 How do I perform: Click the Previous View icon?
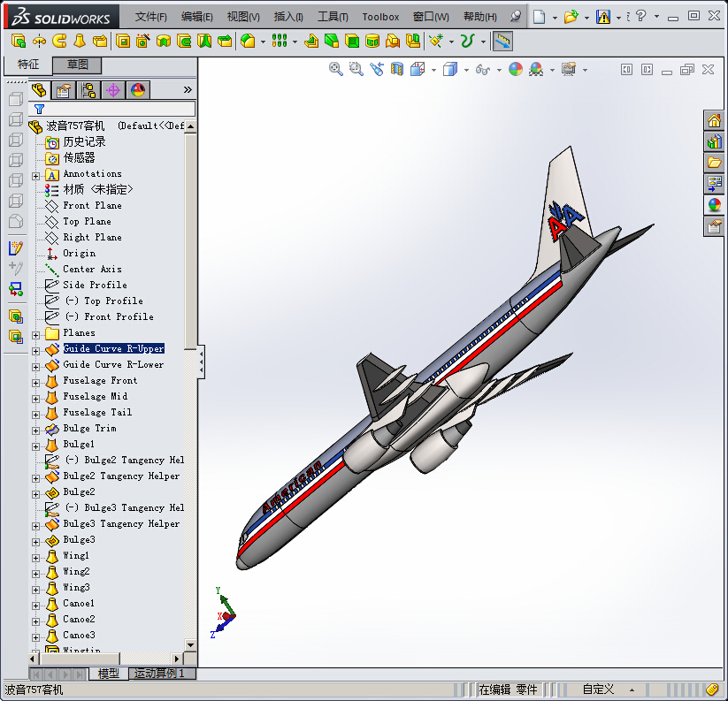[377, 70]
